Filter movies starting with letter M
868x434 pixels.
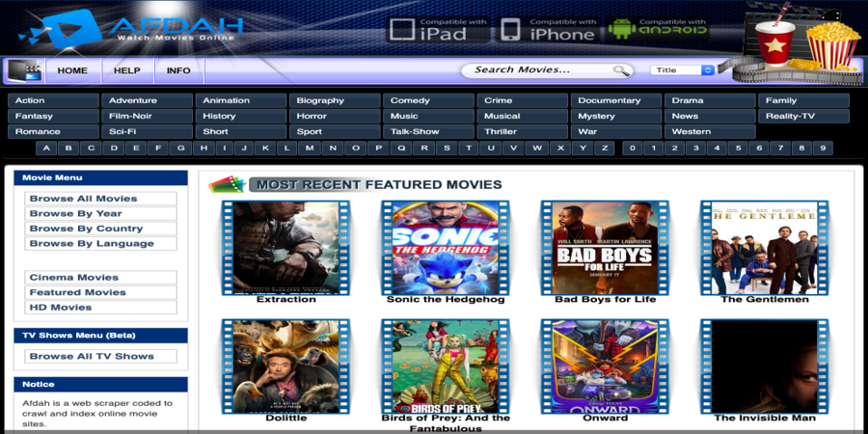pos(310,149)
